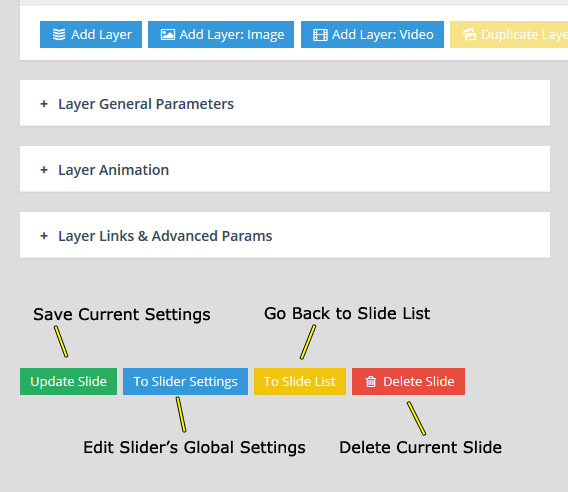The image size is (568, 492).
Task: Add a new video layer
Action: pos(372,34)
